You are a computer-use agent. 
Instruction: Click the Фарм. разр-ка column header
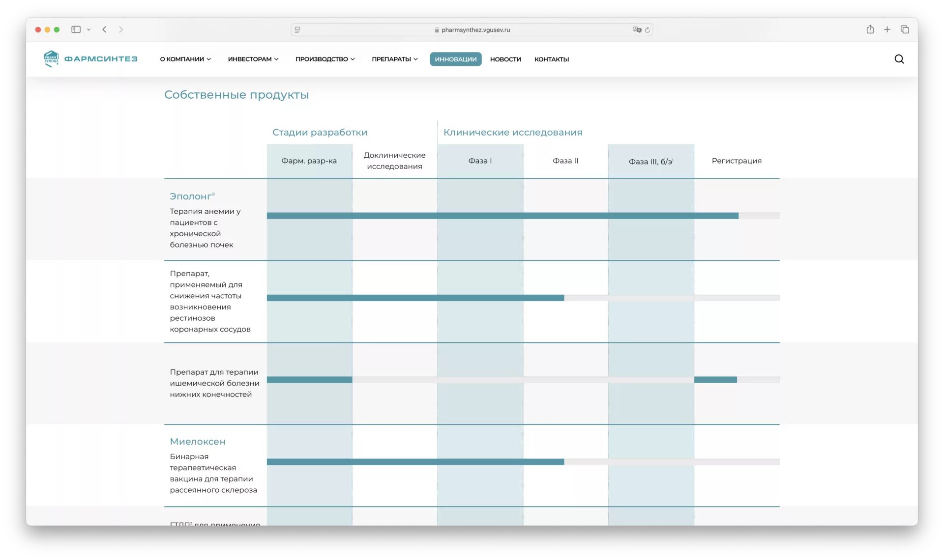tap(309, 161)
